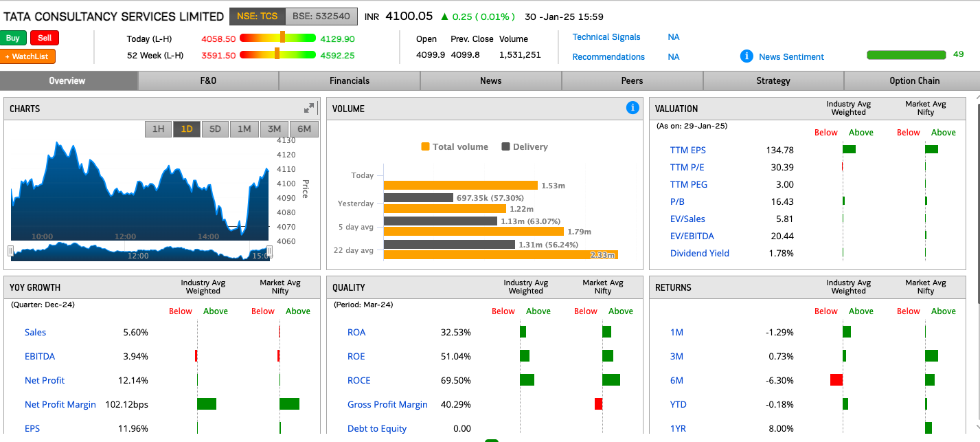The height and width of the screenshot is (442, 980).
Task: Open the Dividend Yield metric
Action: click(700, 253)
